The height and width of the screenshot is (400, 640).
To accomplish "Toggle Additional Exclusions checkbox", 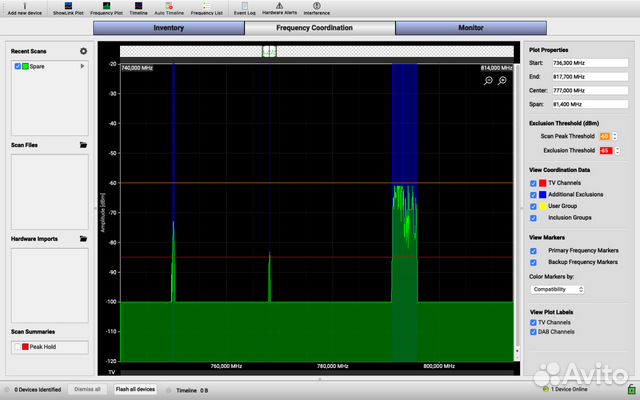I will point(533,195).
